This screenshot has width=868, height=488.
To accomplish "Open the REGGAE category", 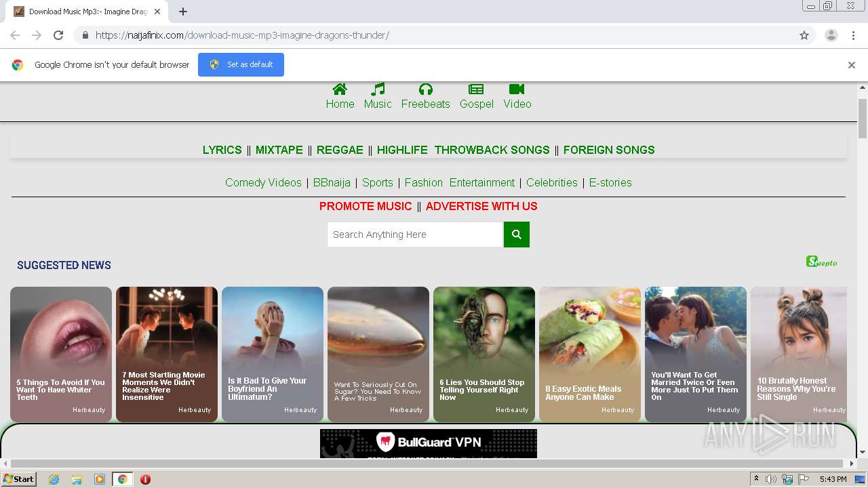I will pyautogui.click(x=340, y=150).
